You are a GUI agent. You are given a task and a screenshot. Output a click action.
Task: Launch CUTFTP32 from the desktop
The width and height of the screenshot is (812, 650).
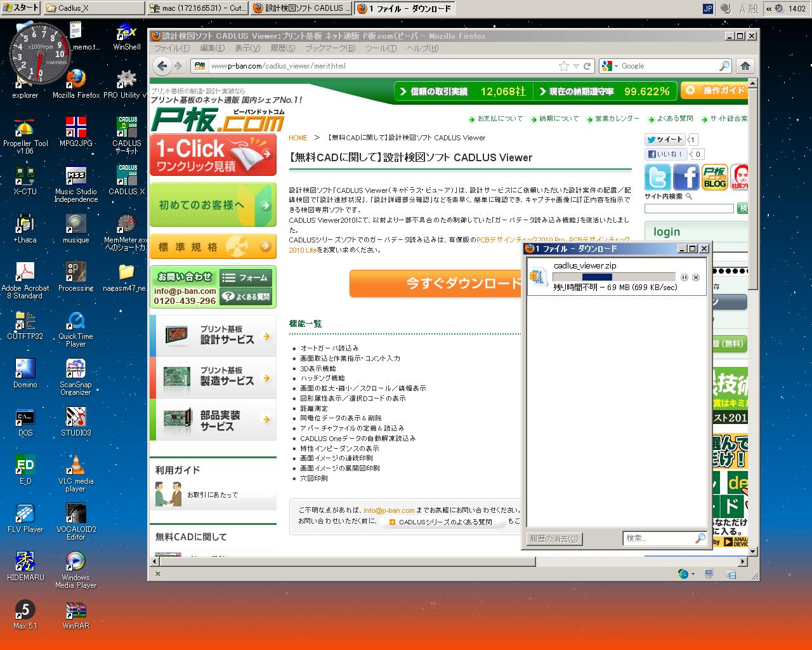[25, 325]
